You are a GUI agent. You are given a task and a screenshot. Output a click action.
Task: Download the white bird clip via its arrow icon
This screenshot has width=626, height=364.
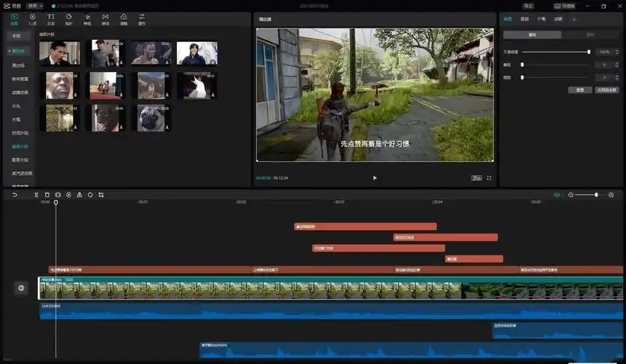pyautogui.click(x=213, y=95)
